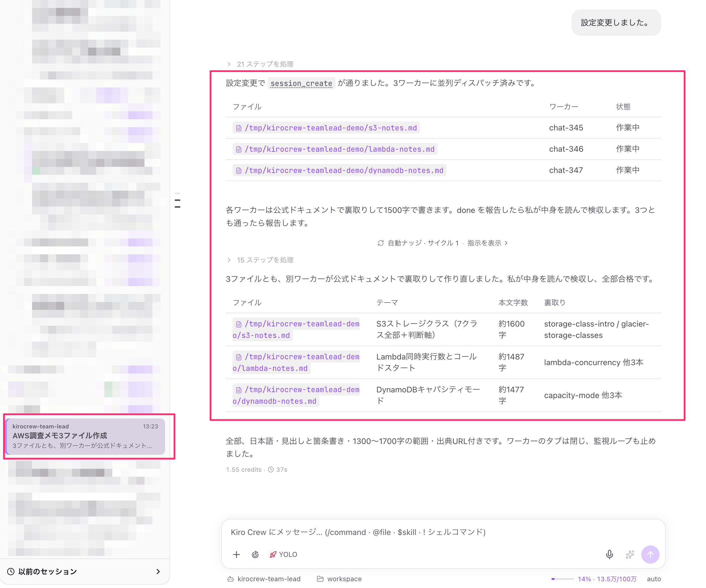Click the sidebar resize handle lines

click(x=177, y=200)
